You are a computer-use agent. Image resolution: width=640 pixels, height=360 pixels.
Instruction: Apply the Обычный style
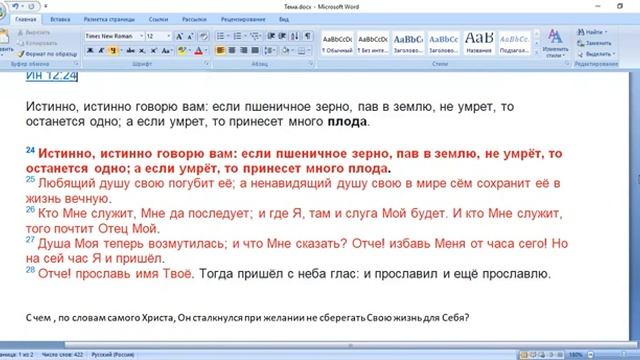(x=337, y=43)
